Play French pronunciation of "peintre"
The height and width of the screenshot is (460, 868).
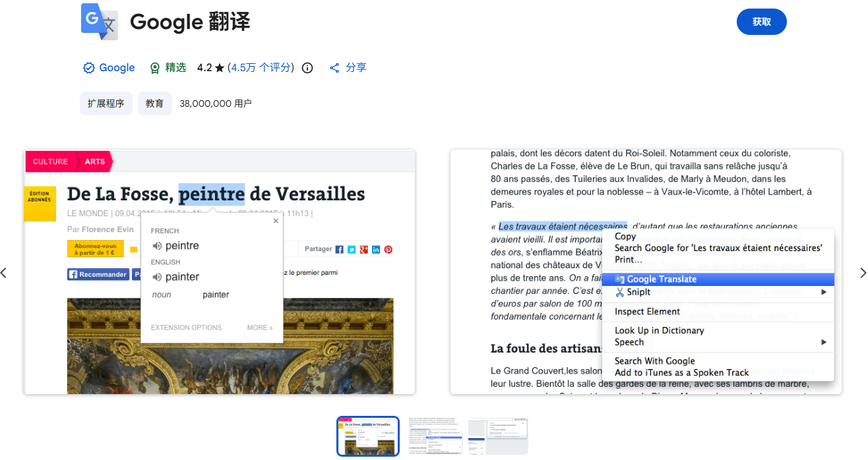pos(158,245)
